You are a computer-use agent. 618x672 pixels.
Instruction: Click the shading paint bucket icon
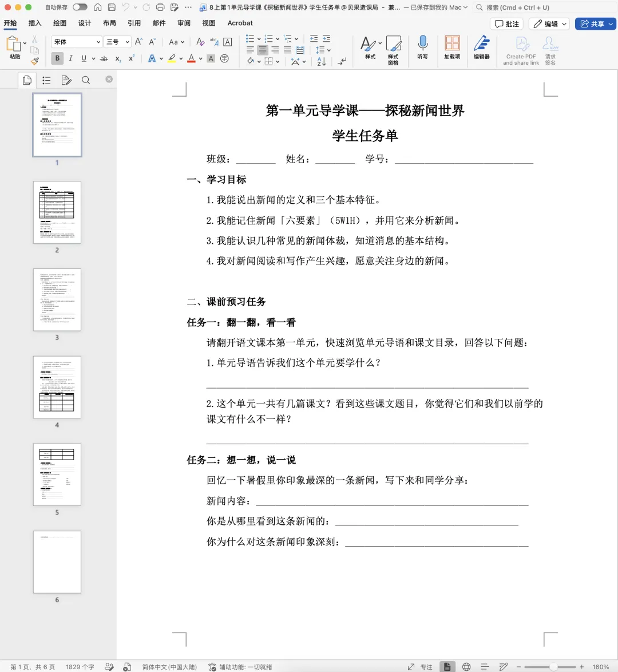click(x=251, y=62)
